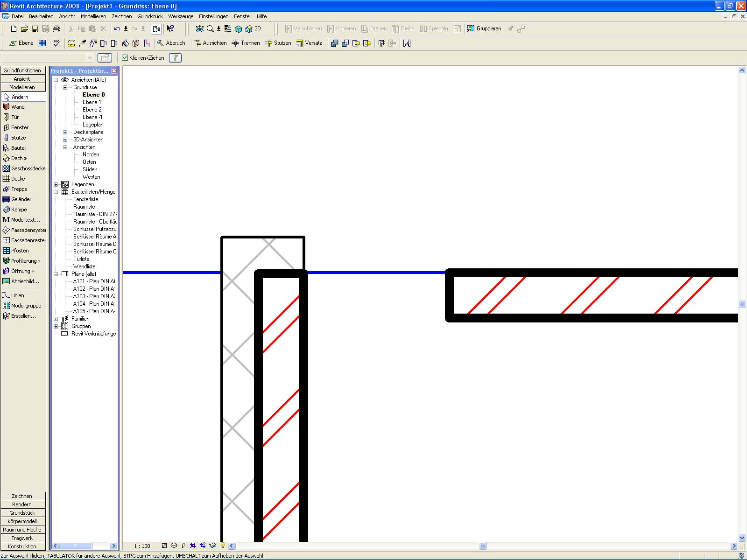747x560 pixels.
Task: Click the Stutzen trim tool
Action: click(x=278, y=43)
